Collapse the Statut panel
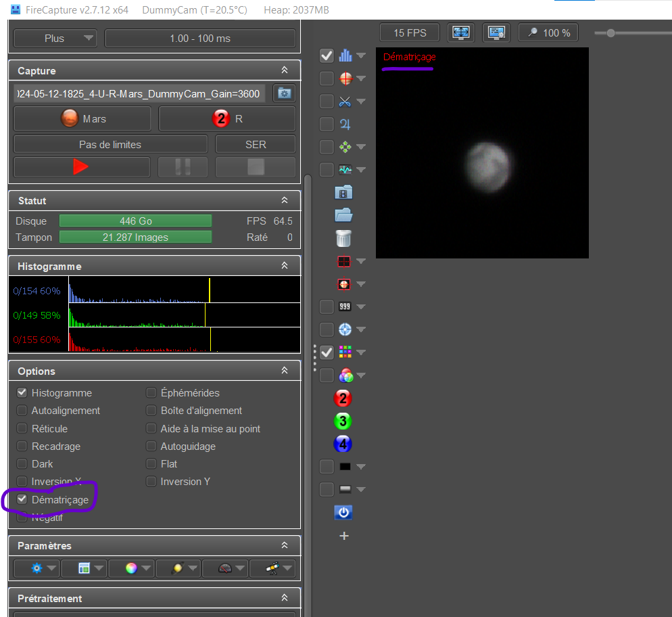 tap(285, 200)
